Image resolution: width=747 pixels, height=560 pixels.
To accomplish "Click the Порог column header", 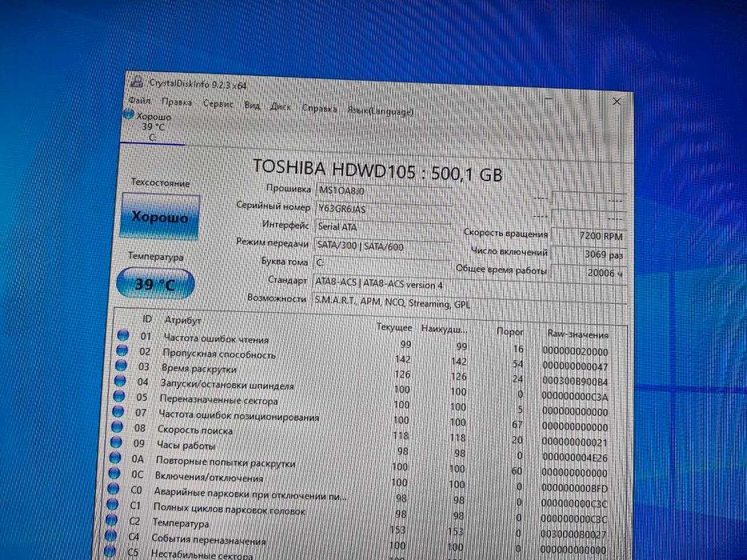I will 510,331.
